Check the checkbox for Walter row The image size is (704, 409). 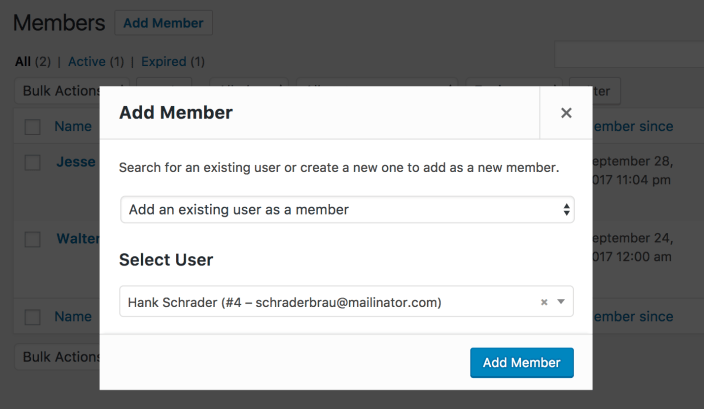point(33,239)
